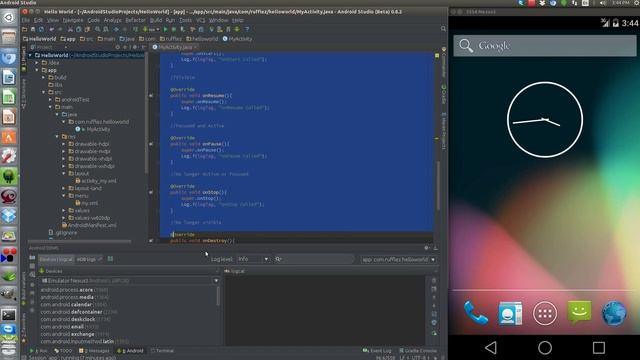
Task: Open the run configuration dropdown in toolbar
Action: [151, 29]
